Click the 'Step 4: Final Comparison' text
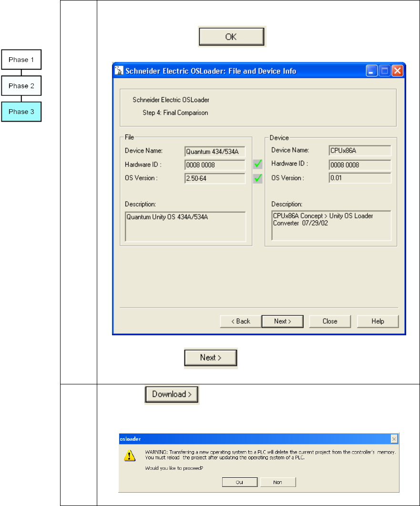The width and height of the screenshot is (420, 506). [x=175, y=113]
